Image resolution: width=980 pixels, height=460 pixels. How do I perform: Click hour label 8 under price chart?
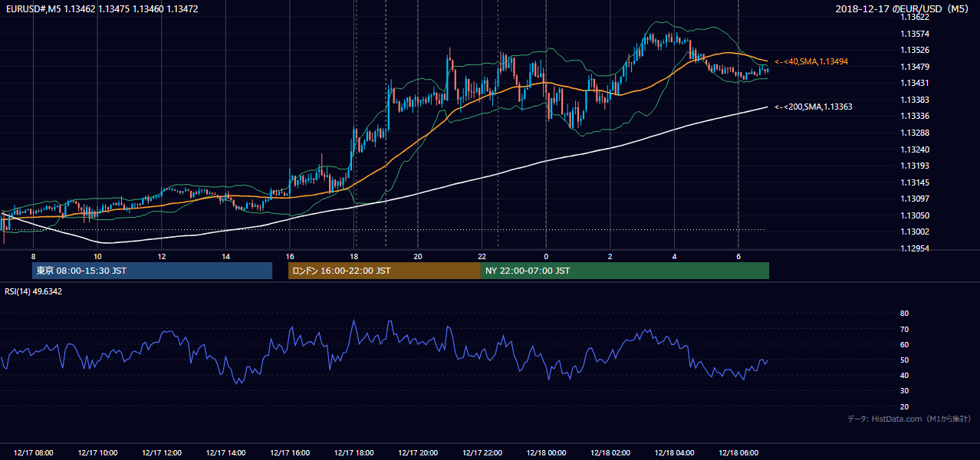[x=34, y=256]
